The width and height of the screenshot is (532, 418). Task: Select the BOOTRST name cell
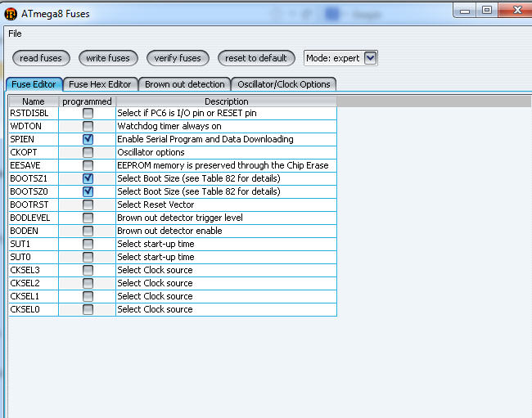click(34, 205)
